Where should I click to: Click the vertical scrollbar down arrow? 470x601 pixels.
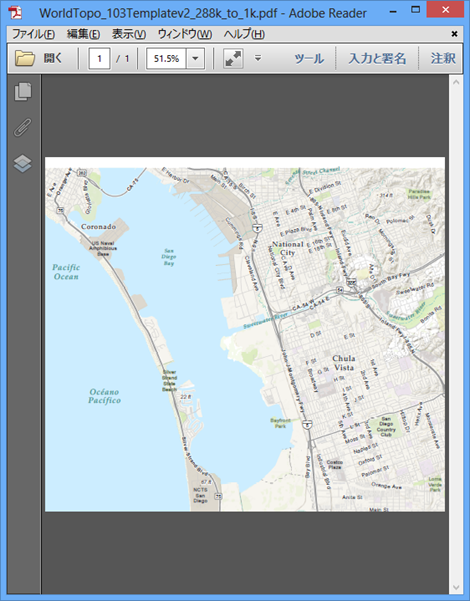coord(456,587)
